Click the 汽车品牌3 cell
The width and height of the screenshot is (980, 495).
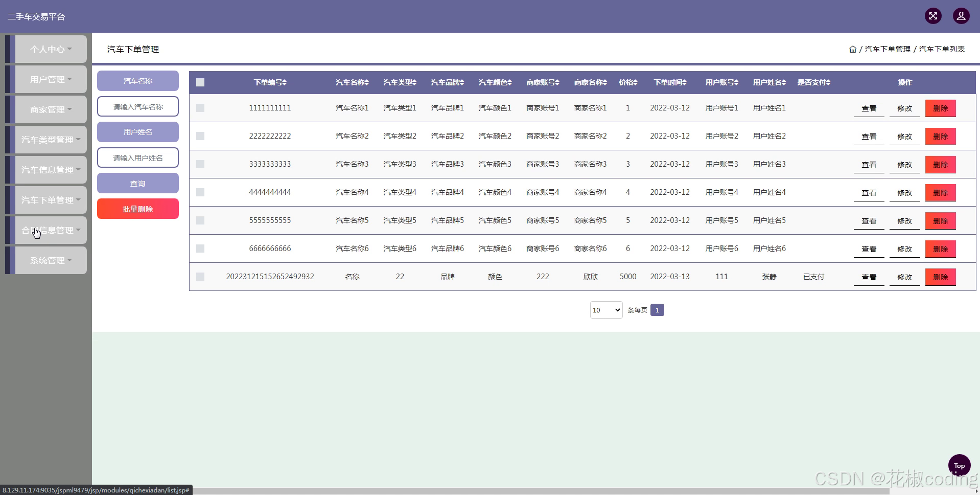tap(448, 164)
